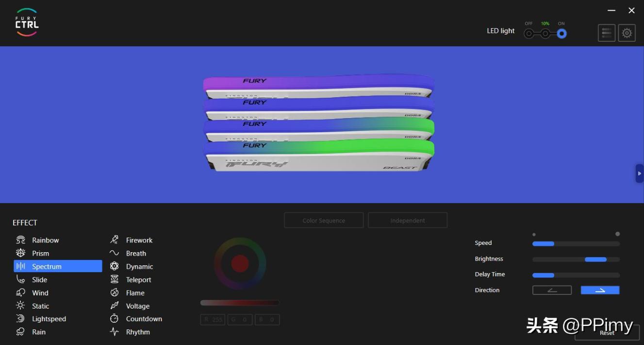The width and height of the screenshot is (644, 345).
Task: Choose the Rain effect label
Action: click(39, 332)
